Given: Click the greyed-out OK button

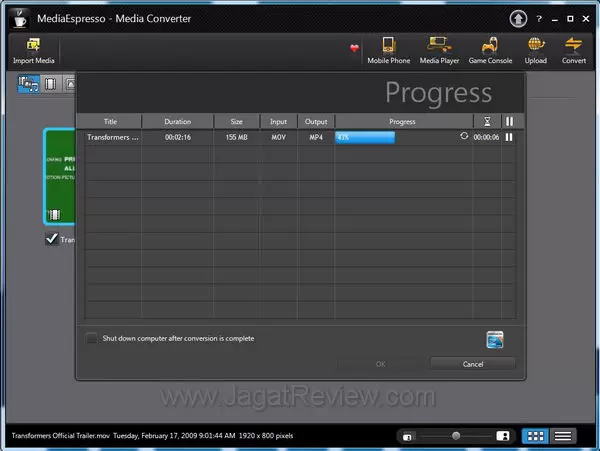Looking at the screenshot, I should [x=380, y=363].
